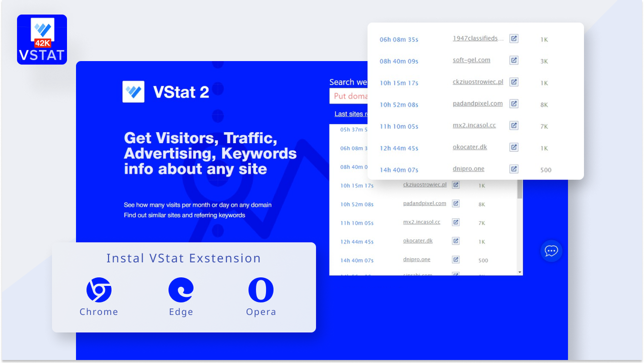Open the soft-gel.com domain link
The width and height of the screenshot is (644, 363).
tap(471, 60)
